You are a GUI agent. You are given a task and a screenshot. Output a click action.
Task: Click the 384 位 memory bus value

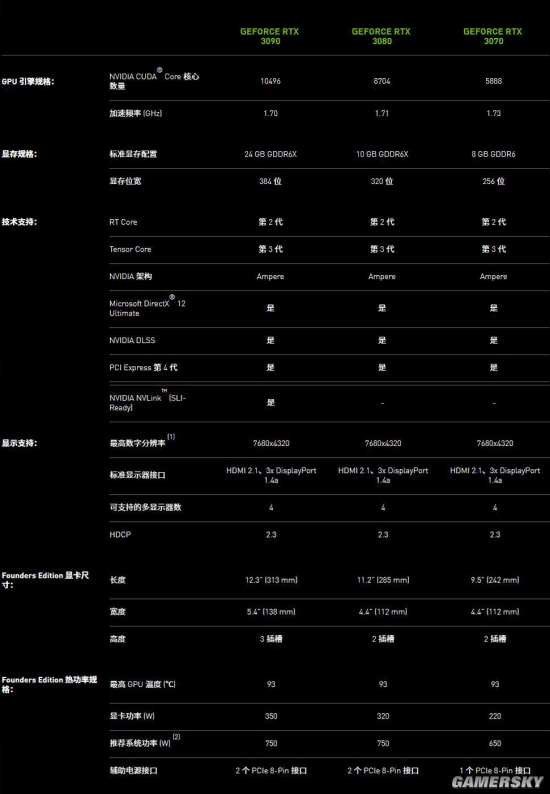tap(270, 181)
